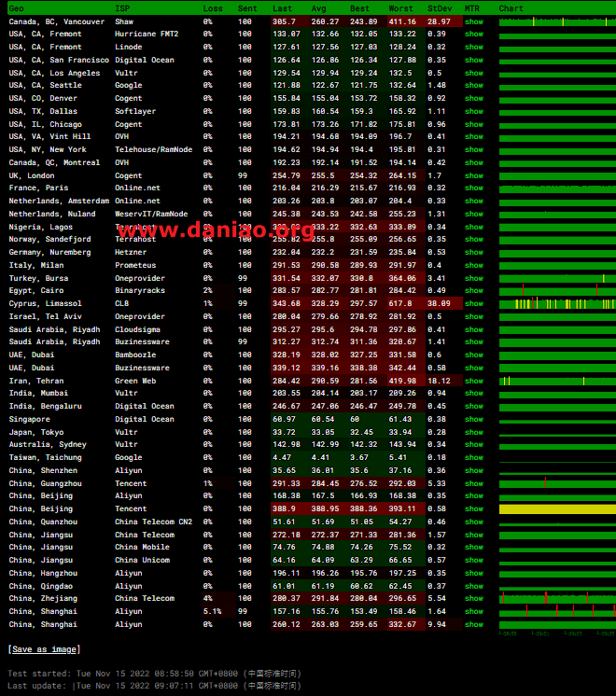Select worst value 617.8 for Cyprus
The width and height of the screenshot is (616, 696).
click(x=400, y=303)
